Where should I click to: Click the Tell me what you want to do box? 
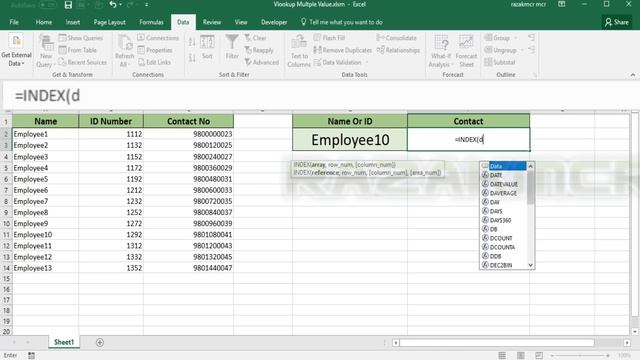[x=342, y=22]
